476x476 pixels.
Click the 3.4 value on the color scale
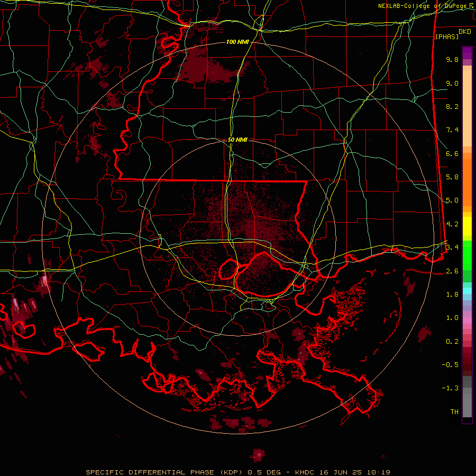click(x=452, y=248)
